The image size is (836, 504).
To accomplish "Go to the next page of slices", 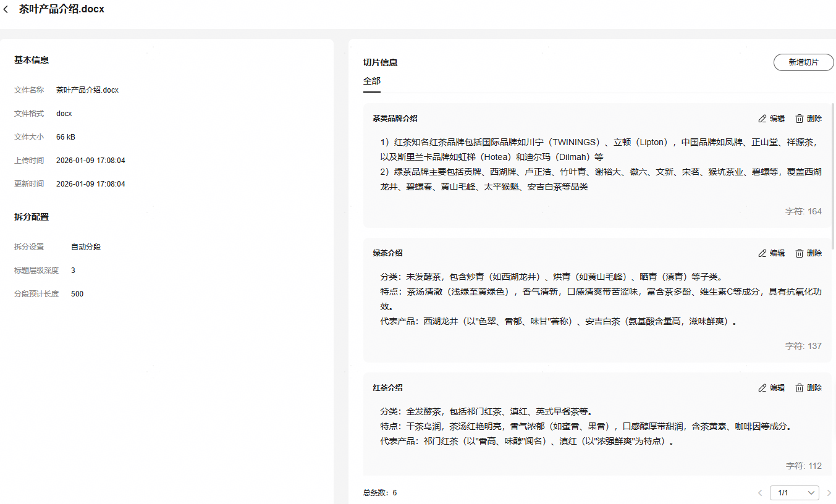I will tap(829, 493).
